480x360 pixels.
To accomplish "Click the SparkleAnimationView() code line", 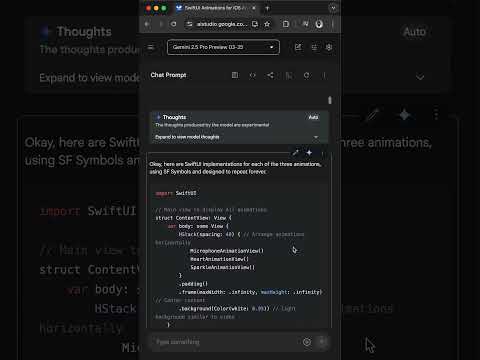I will (222, 267).
